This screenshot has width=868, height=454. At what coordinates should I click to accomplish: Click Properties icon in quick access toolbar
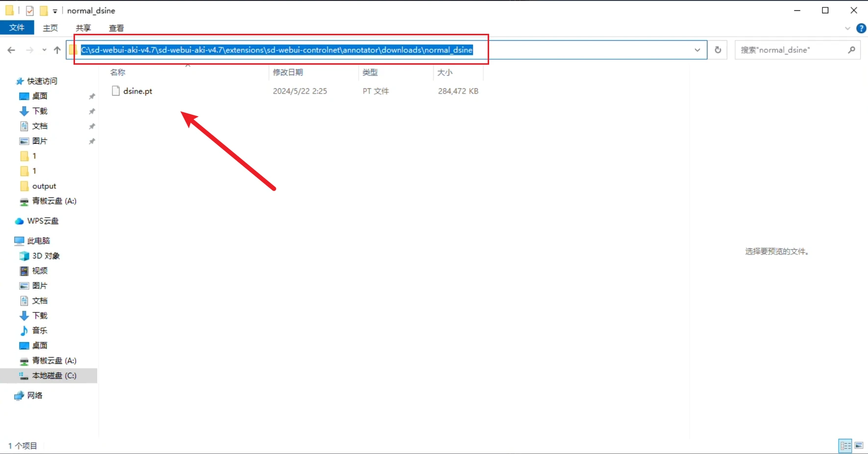click(x=30, y=10)
